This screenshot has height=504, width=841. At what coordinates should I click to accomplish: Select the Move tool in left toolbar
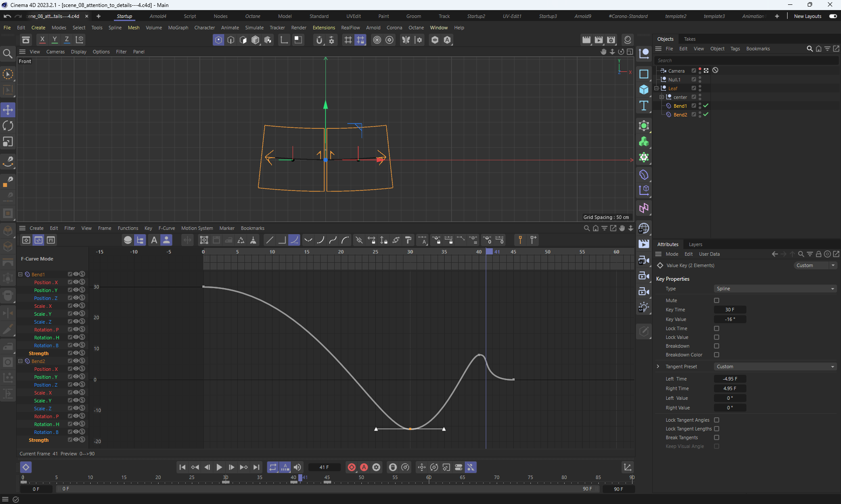point(8,110)
